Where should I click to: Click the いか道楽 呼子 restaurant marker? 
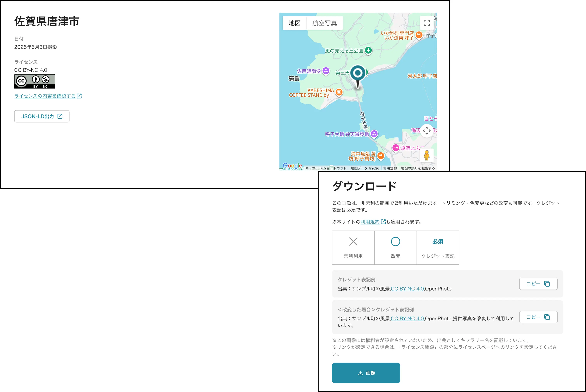coord(419,35)
